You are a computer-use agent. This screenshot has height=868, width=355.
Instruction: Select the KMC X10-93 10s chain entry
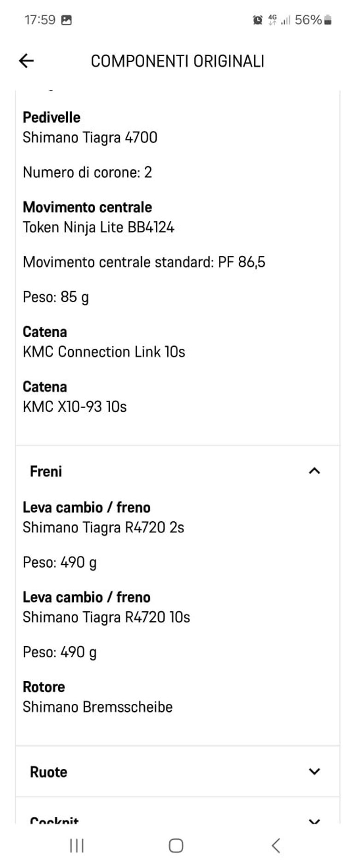(x=75, y=407)
